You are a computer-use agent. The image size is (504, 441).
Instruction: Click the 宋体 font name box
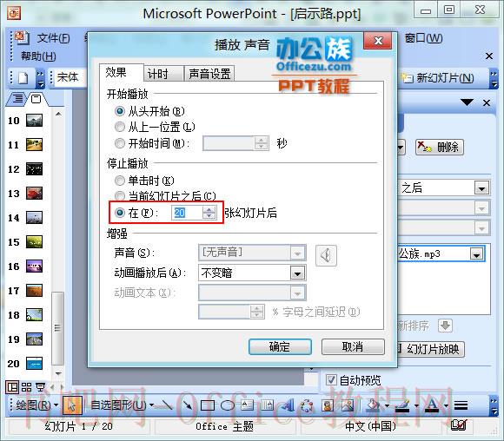pyautogui.click(x=70, y=77)
